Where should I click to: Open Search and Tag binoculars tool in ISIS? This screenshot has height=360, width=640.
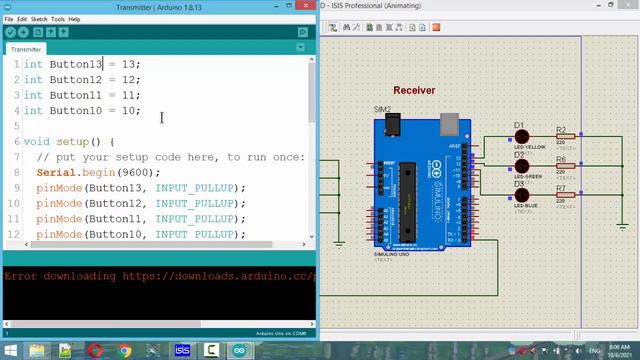point(347,27)
